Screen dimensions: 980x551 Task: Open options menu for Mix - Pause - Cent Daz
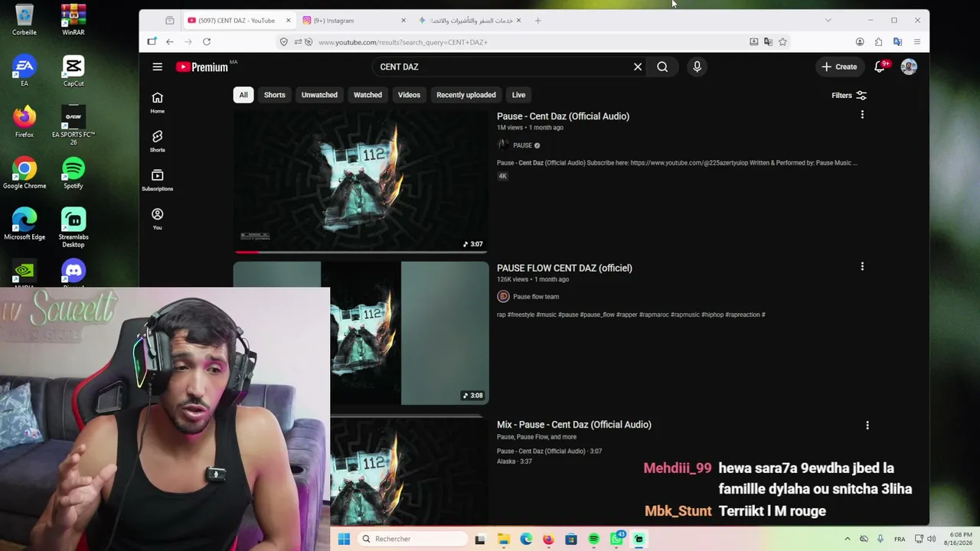pyautogui.click(x=867, y=425)
